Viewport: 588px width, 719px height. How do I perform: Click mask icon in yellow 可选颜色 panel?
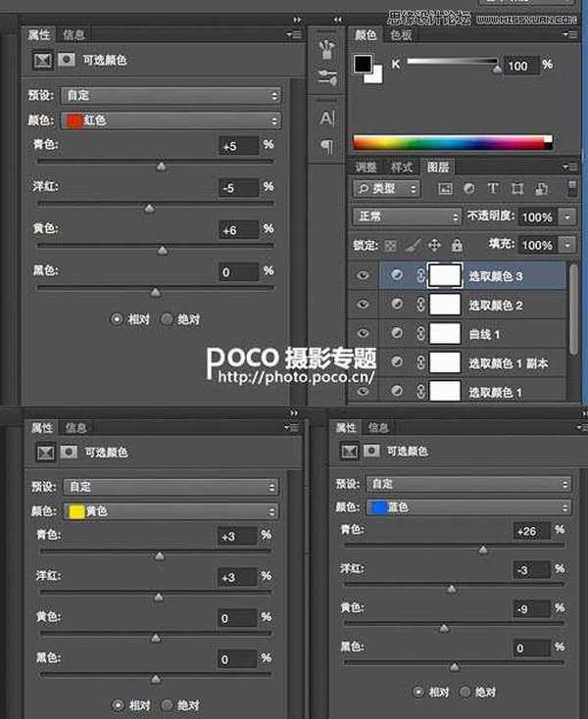[x=69, y=453]
